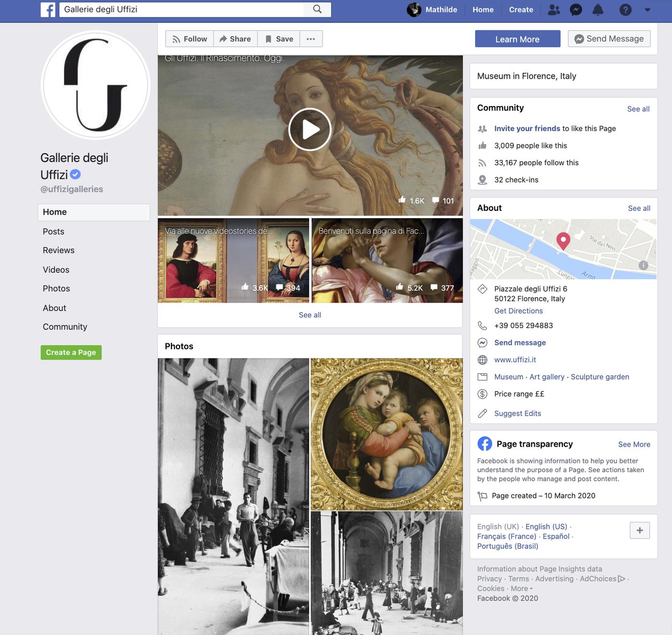Viewport: 672px width, 635px height.
Task: Click Invite your friends link
Action: (527, 129)
